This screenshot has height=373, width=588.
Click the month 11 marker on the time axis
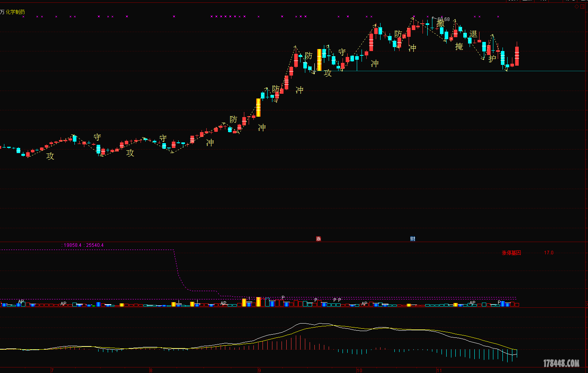click(x=439, y=371)
